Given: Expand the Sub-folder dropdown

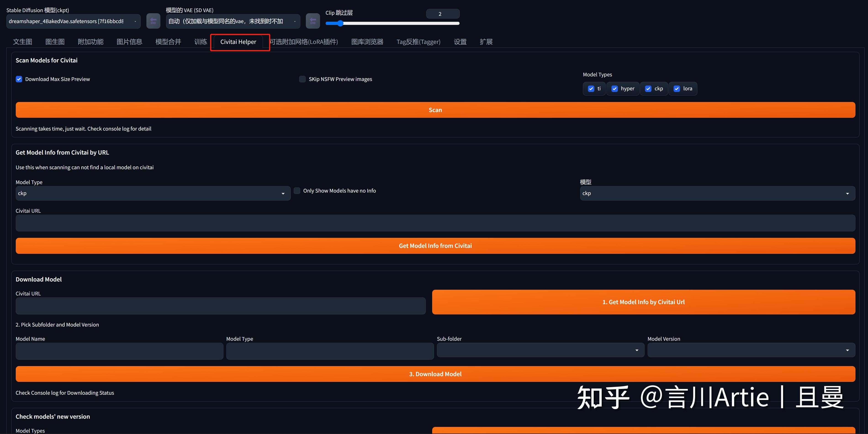Looking at the screenshot, I should [540, 350].
